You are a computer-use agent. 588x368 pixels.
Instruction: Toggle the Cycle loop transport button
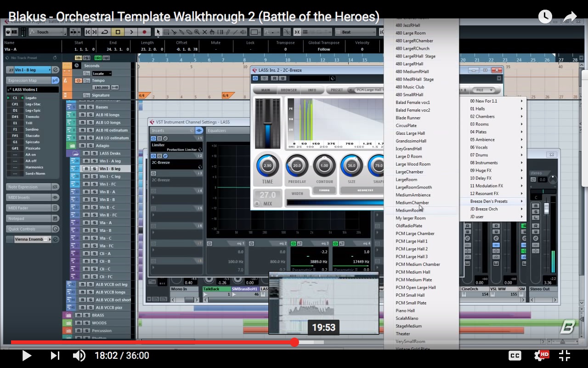point(105,32)
